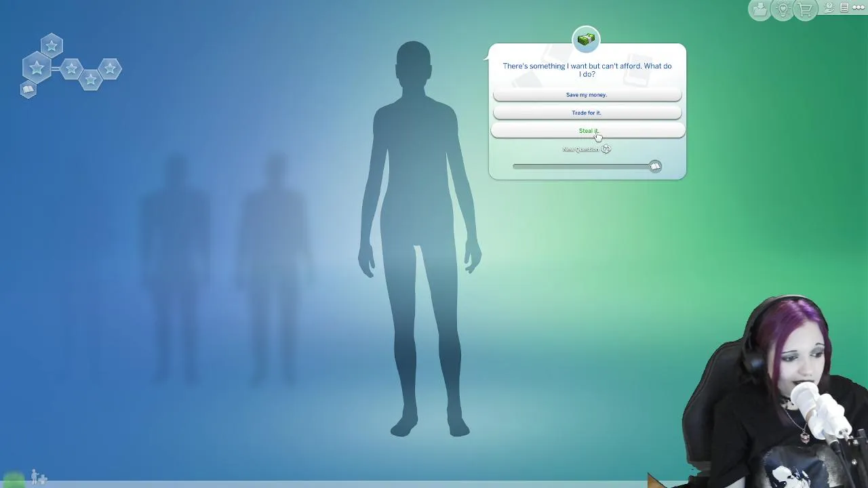Open the save-to-library folder icon
Image resolution: width=868 pixels, height=488 pixels.
coord(759,9)
